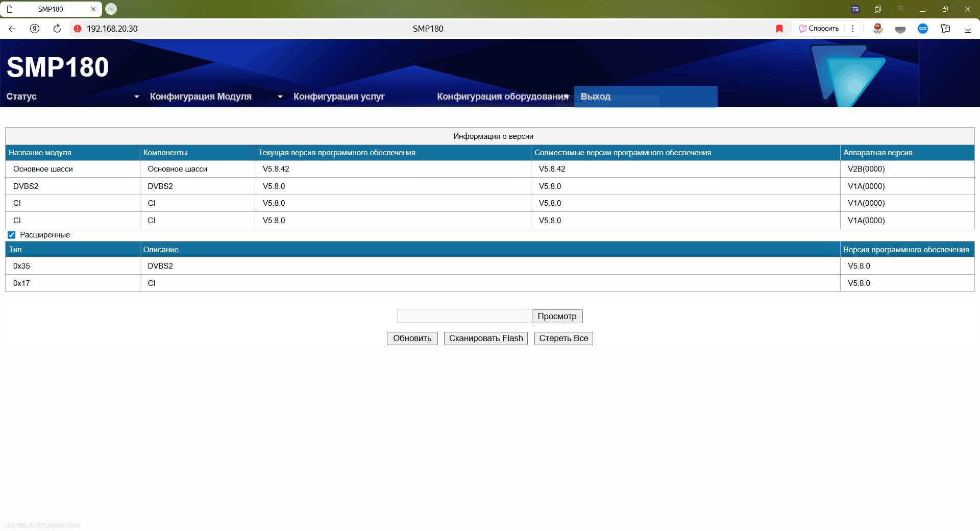This screenshot has height=531, width=980.
Task: Go back with the browser back arrow
Action: click(x=12, y=29)
